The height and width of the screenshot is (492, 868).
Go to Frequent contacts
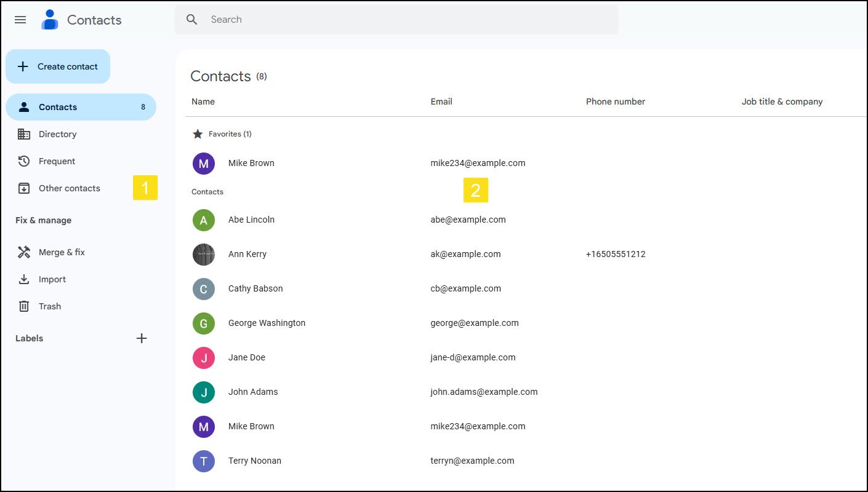pos(81,161)
